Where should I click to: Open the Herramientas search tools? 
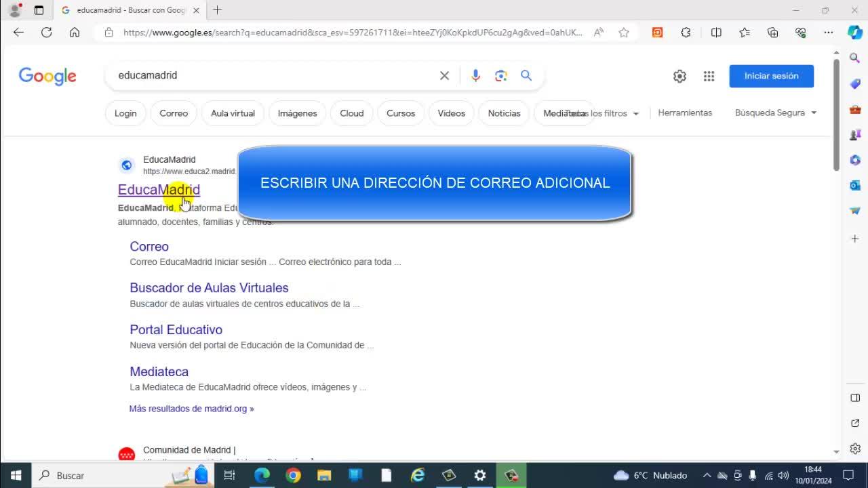tap(685, 113)
